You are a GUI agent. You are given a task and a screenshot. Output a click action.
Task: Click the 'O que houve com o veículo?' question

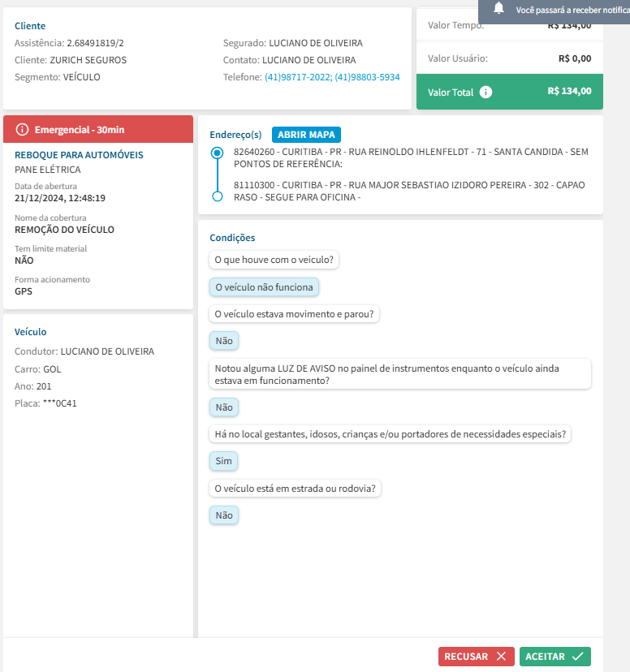pyautogui.click(x=274, y=261)
